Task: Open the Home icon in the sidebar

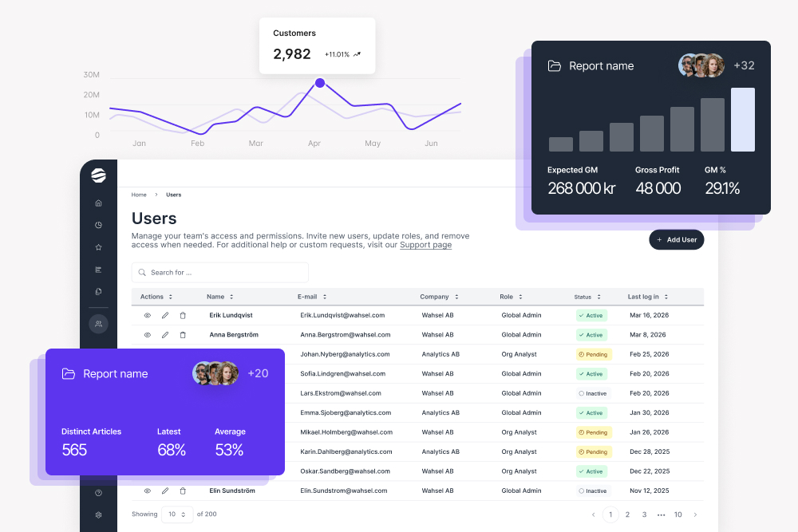Action: pos(98,203)
